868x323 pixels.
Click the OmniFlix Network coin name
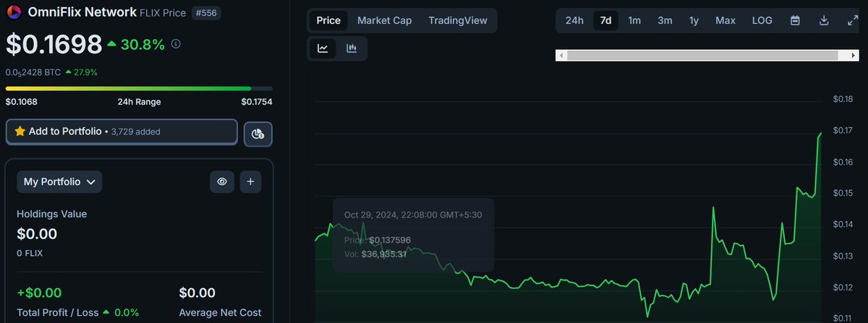tap(82, 12)
